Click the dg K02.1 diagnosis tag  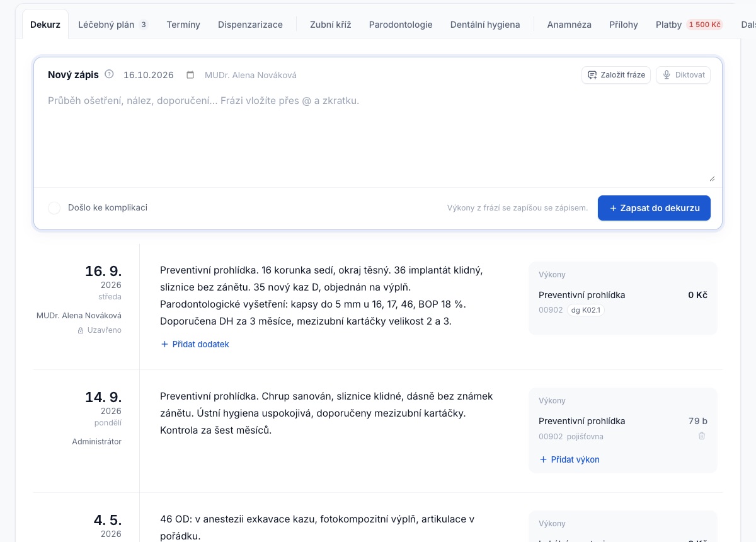(586, 310)
